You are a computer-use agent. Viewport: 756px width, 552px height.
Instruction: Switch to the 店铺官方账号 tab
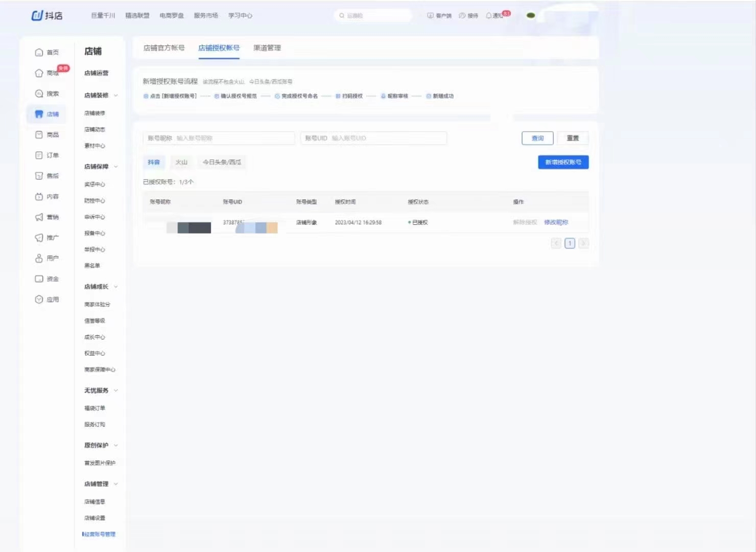164,48
